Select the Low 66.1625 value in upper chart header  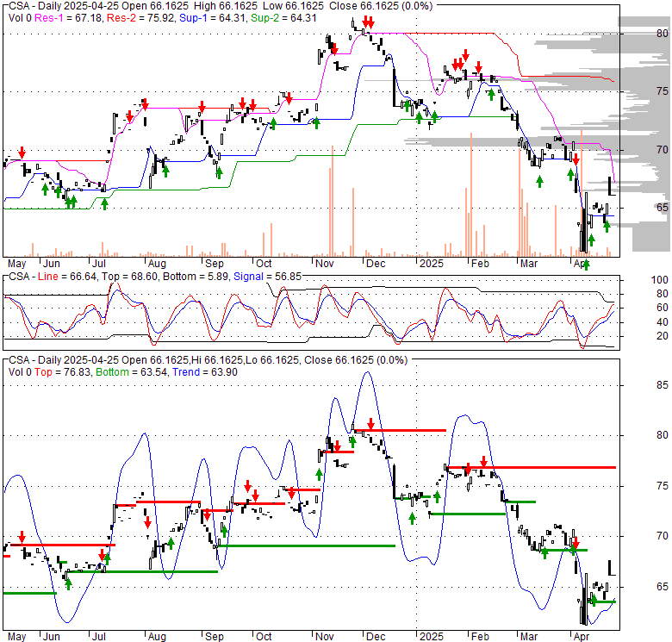293,6
